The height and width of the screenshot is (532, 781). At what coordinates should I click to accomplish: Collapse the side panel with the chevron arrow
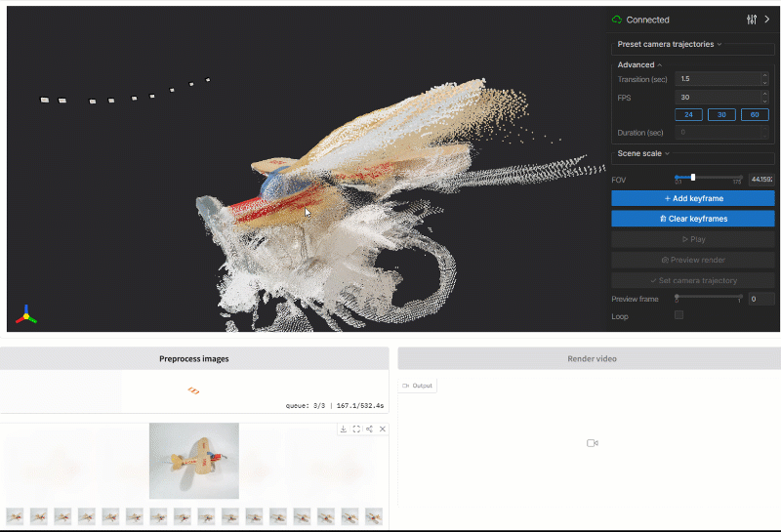pyautogui.click(x=766, y=20)
